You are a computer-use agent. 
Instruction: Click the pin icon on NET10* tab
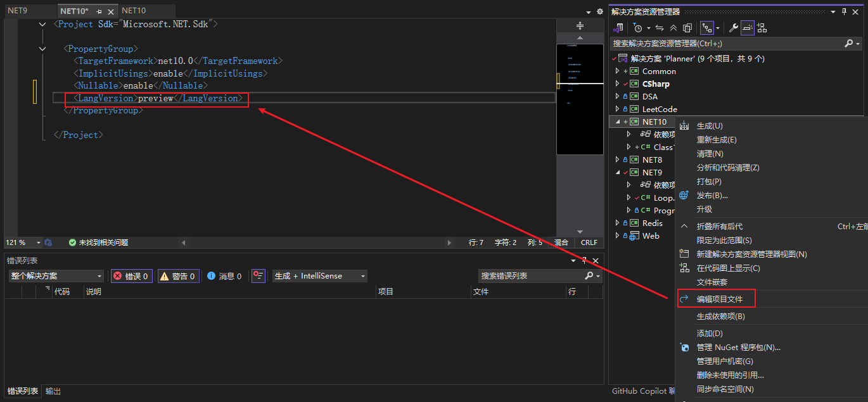[99, 11]
